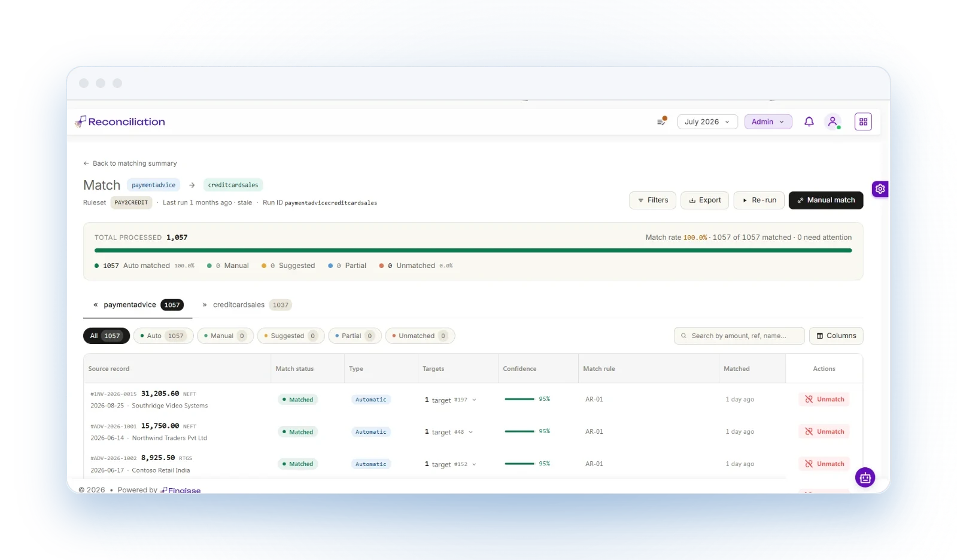This screenshot has height=560, width=957.
Task: Unmatch the Contoso Retail India record
Action: click(824, 464)
